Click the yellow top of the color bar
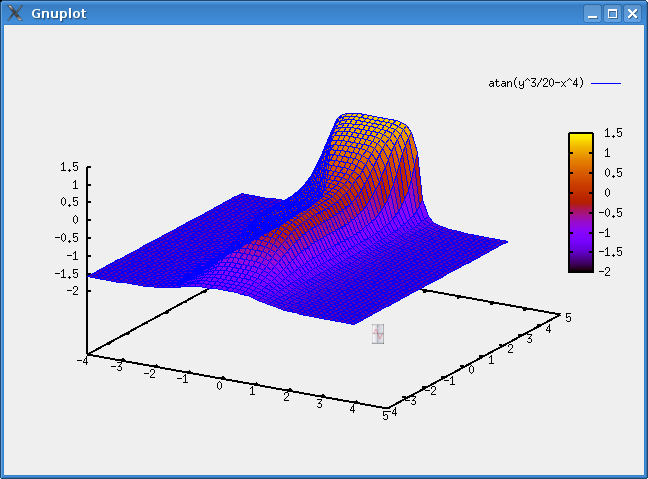648x479 pixels. [x=580, y=139]
